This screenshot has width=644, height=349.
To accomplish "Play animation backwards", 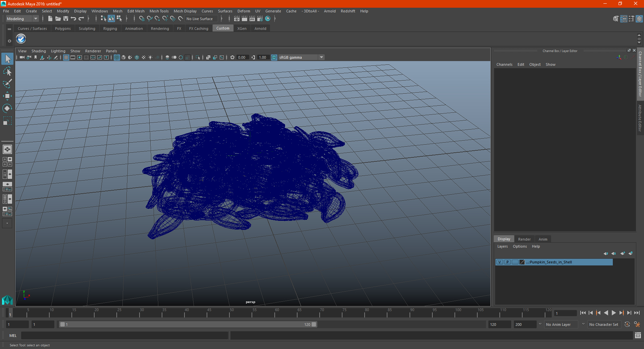I will click(606, 313).
